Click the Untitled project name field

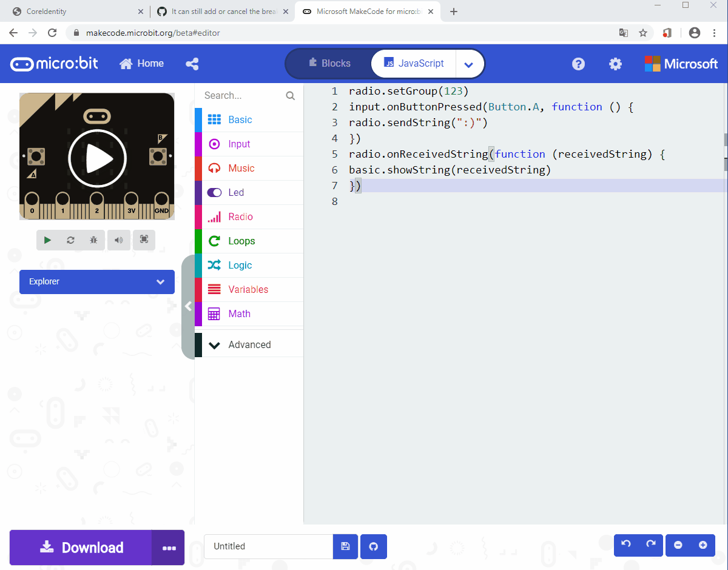pyautogui.click(x=268, y=546)
